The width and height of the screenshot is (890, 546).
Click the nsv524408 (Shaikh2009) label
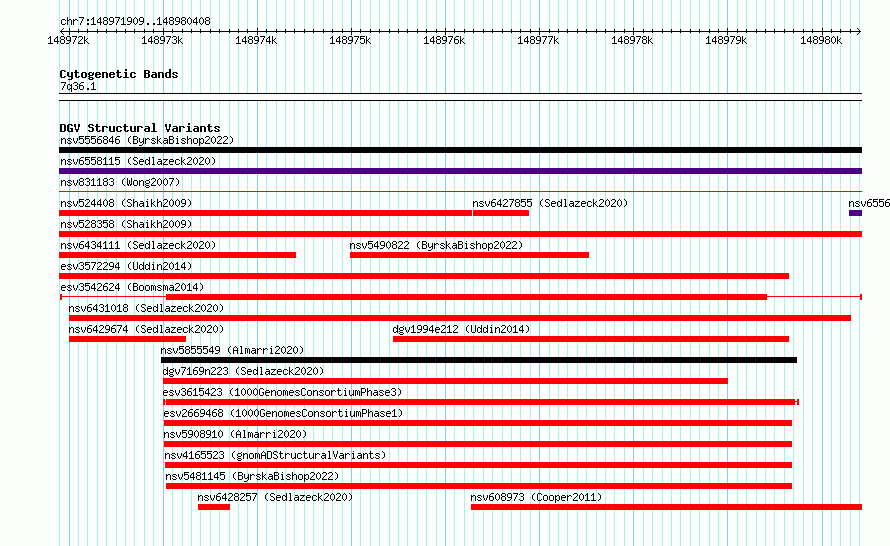click(126, 203)
